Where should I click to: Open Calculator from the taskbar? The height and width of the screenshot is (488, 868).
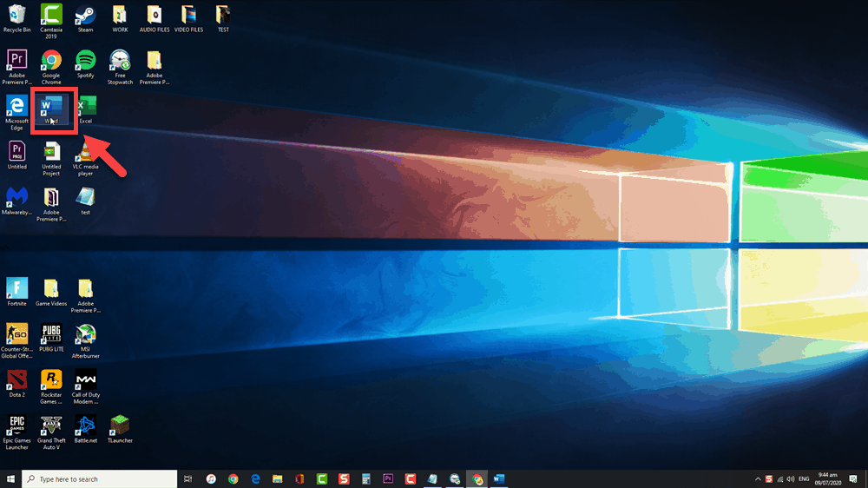pyautogui.click(x=366, y=478)
